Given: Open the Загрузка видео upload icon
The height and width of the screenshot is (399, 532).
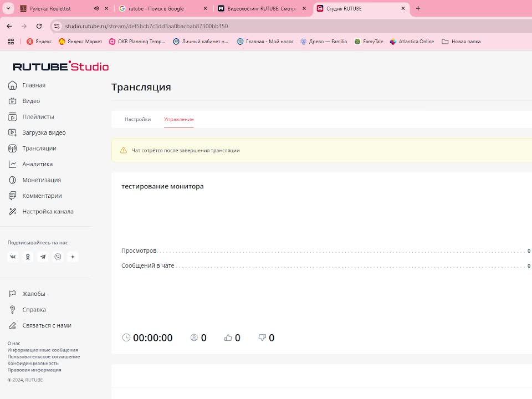Looking at the screenshot, I should (x=12, y=132).
